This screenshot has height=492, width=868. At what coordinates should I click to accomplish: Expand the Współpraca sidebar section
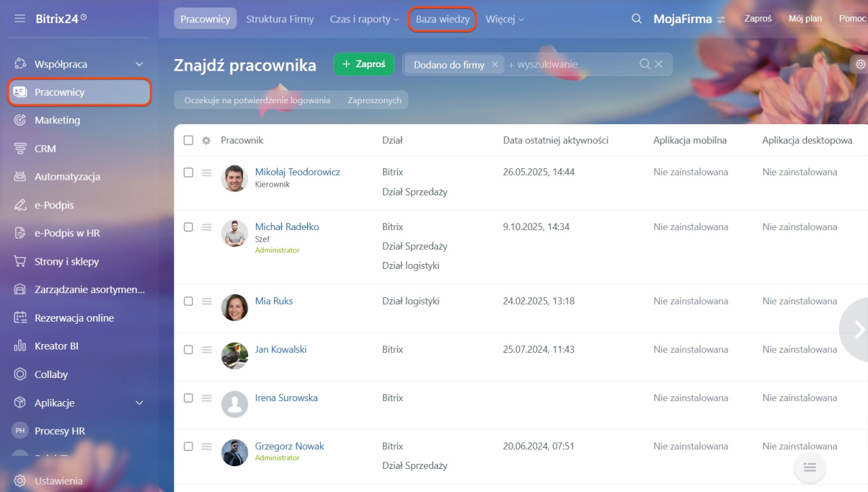click(x=139, y=64)
